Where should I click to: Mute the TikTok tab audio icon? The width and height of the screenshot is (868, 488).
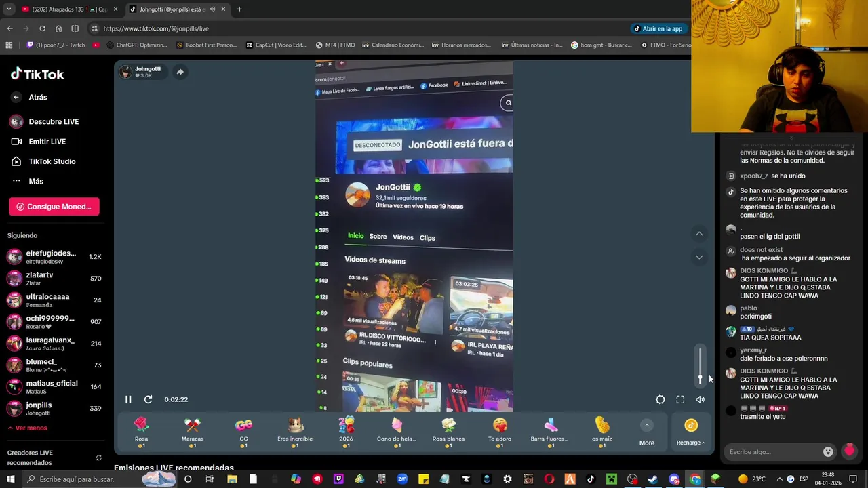pyautogui.click(x=212, y=9)
